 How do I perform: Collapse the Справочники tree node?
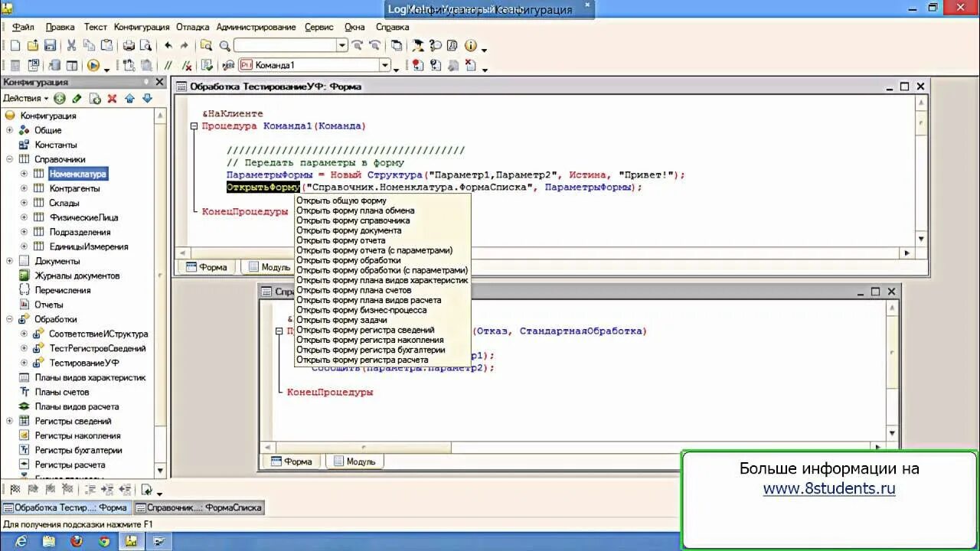point(10,159)
